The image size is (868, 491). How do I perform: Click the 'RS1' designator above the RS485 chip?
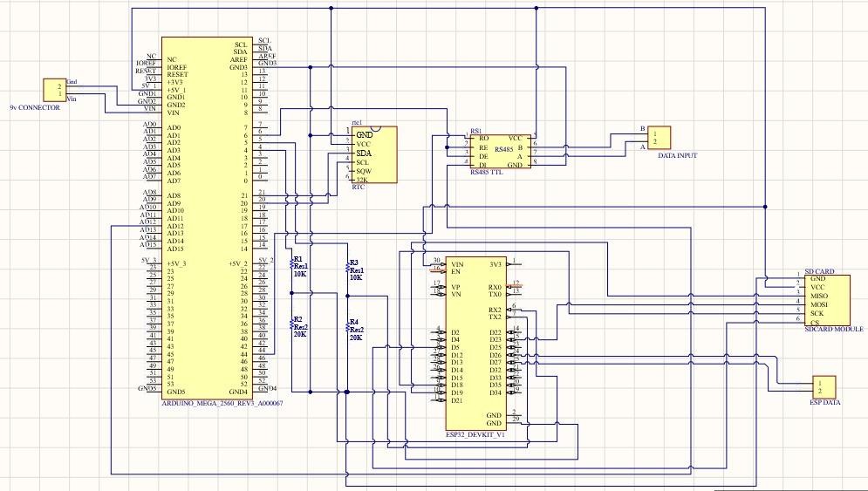pyautogui.click(x=476, y=131)
